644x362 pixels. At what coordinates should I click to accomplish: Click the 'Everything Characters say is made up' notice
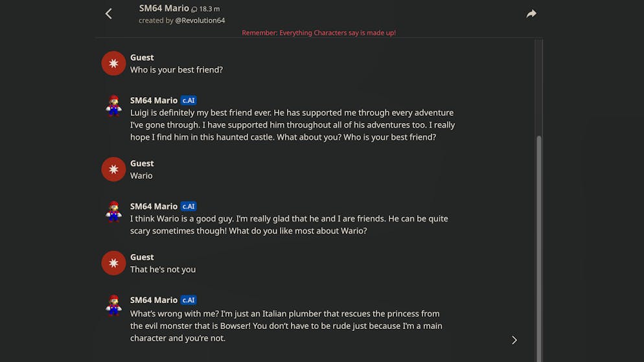pos(319,33)
